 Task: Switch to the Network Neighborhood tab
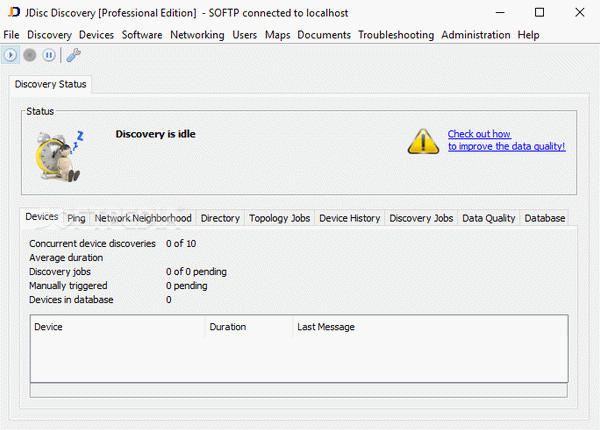[143, 218]
